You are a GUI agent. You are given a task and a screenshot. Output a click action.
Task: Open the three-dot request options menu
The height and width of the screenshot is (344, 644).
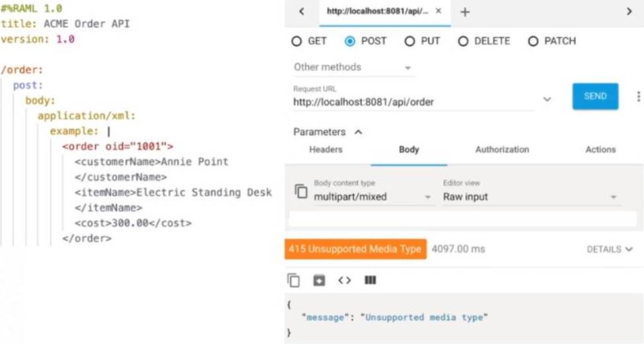coord(638,97)
